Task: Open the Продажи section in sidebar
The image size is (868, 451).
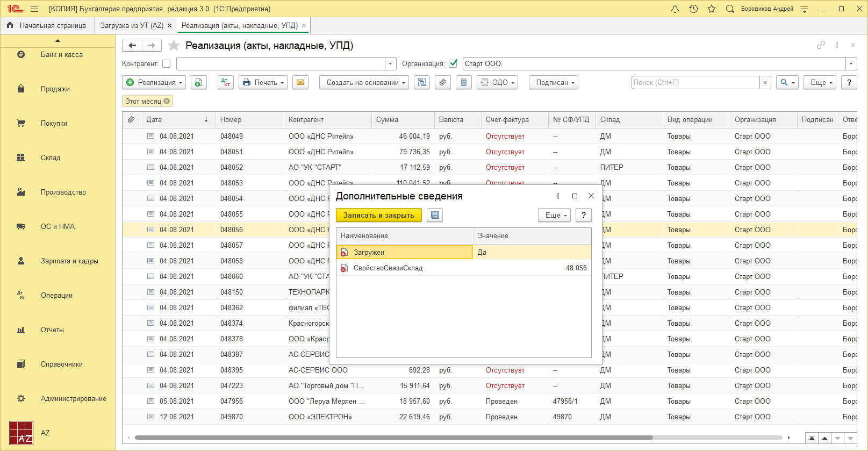Action: tap(55, 89)
